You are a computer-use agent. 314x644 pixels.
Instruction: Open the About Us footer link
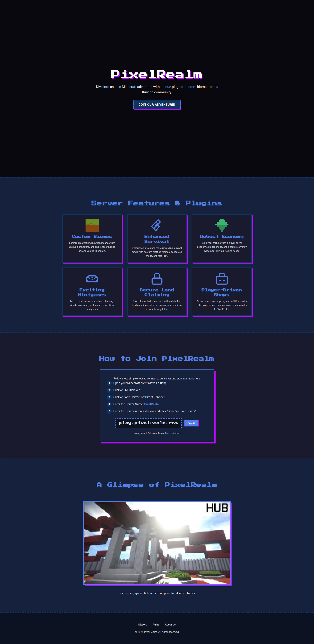[170, 625]
